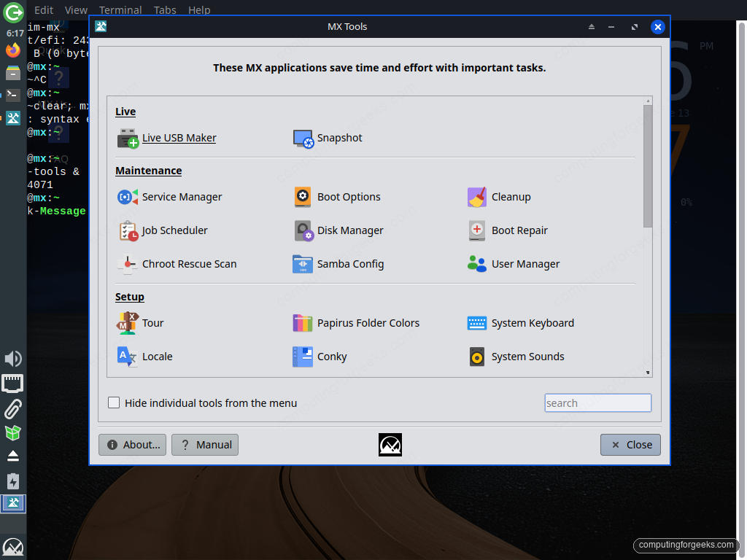
Task: Select the MX Tools taskbar entry
Action: coord(13,503)
